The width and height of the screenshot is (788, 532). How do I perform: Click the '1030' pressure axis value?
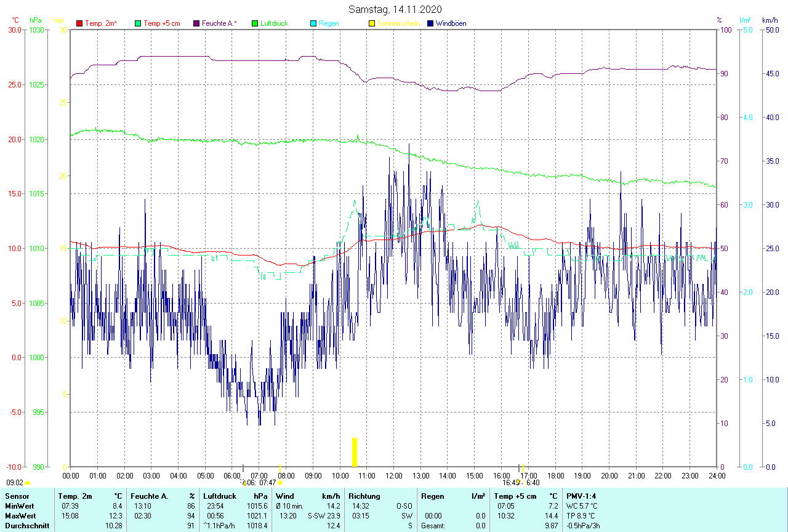tap(36, 30)
